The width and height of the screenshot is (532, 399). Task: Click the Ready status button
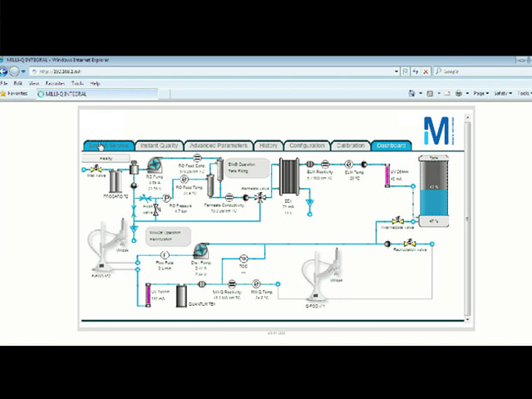coord(106,157)
